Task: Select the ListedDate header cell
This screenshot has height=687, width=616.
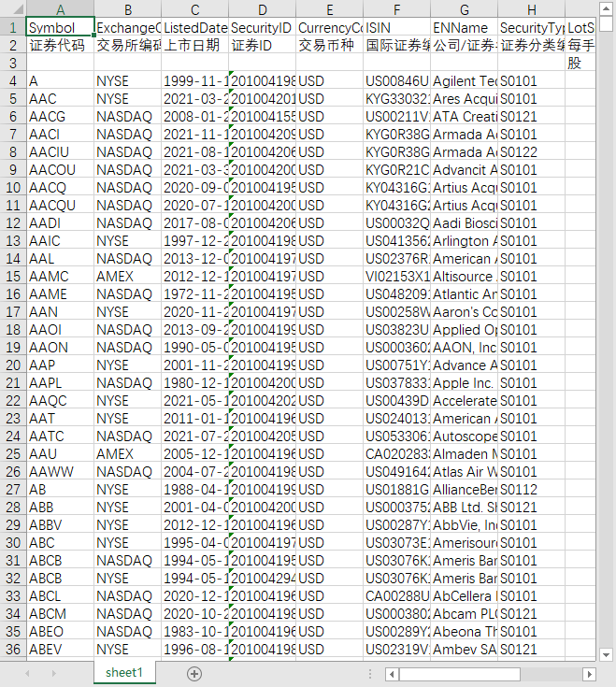Action: tap(195, 28)
